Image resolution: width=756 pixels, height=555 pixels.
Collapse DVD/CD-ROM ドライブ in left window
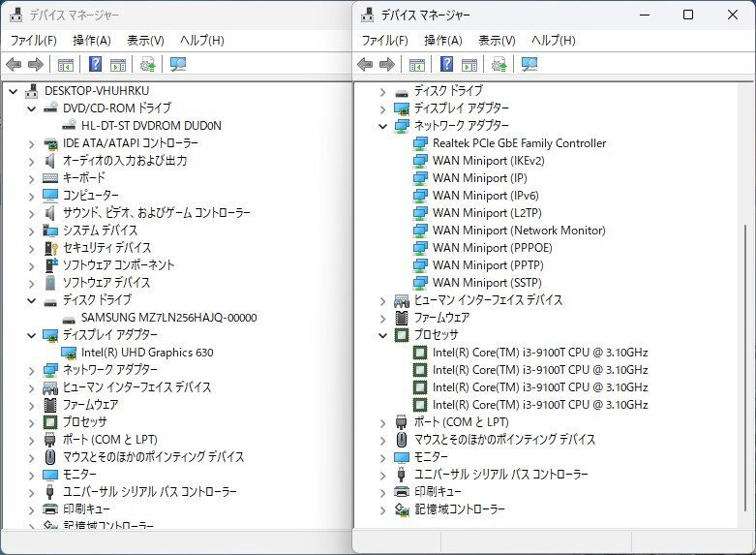click(32, 108)
